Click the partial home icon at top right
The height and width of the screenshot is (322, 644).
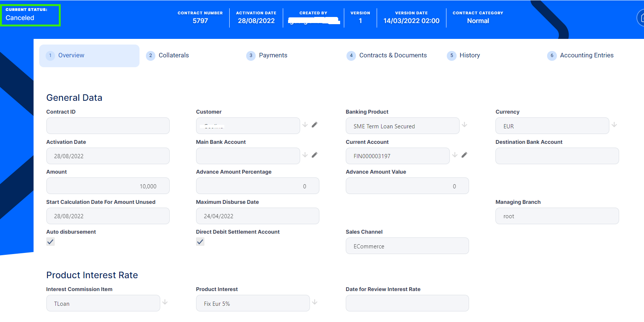tap(640, 18)
